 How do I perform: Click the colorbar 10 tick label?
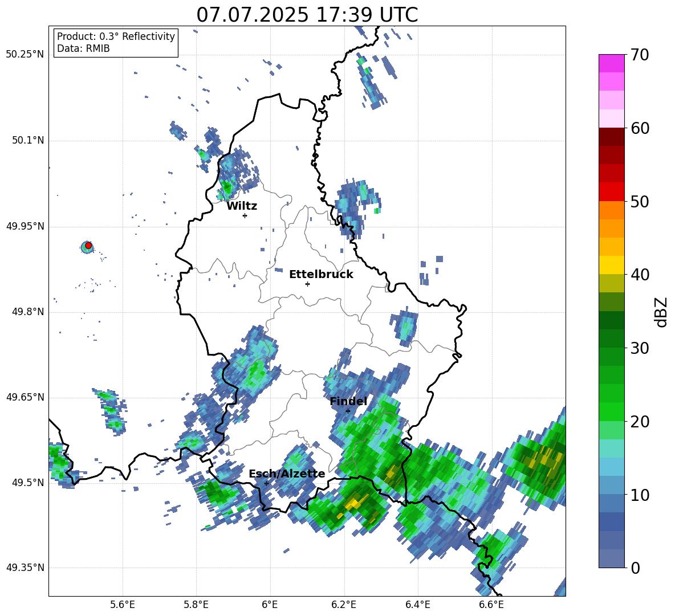(x=640, y=495)
